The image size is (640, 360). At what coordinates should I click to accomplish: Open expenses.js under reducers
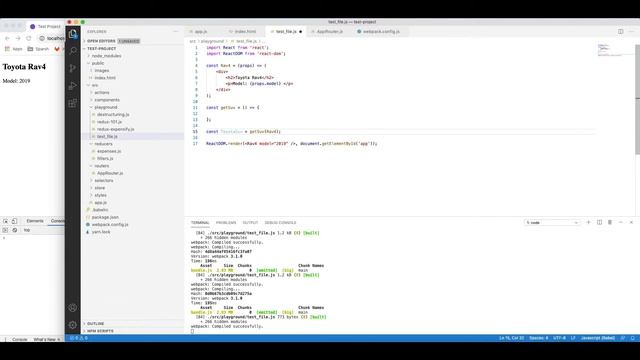click(x=109, y=151)
